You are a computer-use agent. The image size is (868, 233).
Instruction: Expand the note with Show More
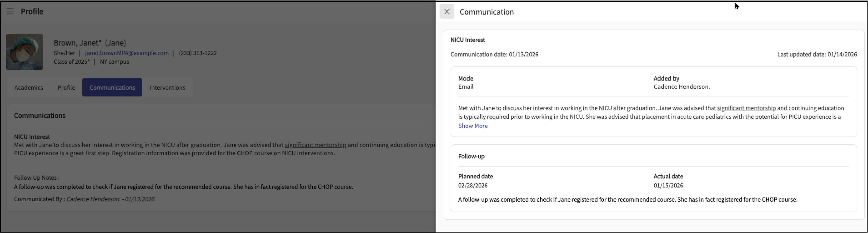pos(473,126)
